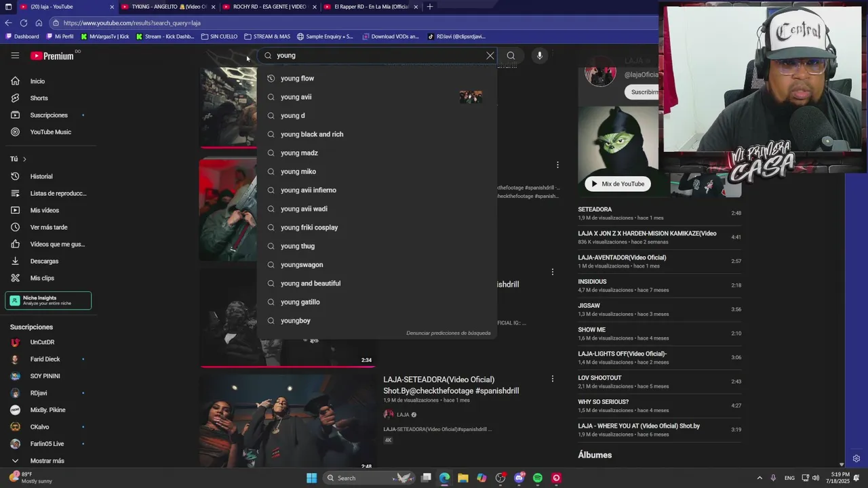Select 'youngswagon' search suggestion
868x488 pixels.
(x=376, y=265)
